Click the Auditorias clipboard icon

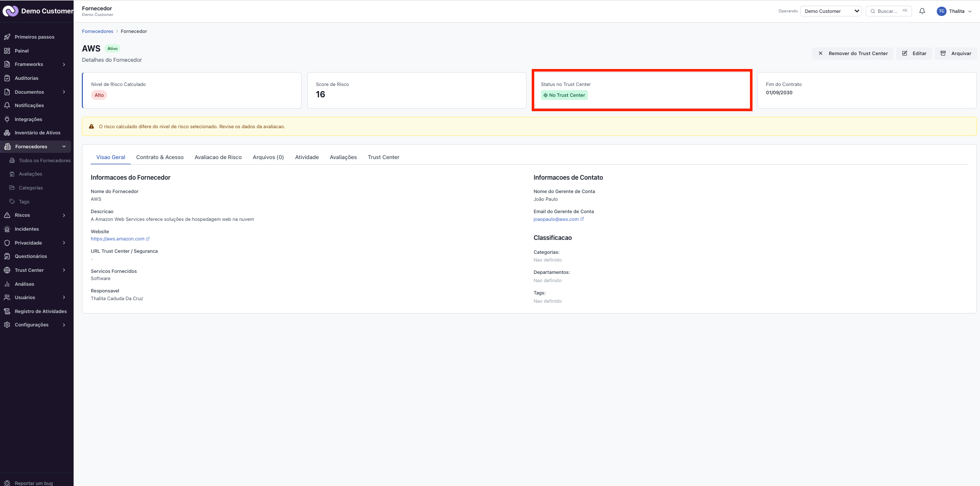7,78
